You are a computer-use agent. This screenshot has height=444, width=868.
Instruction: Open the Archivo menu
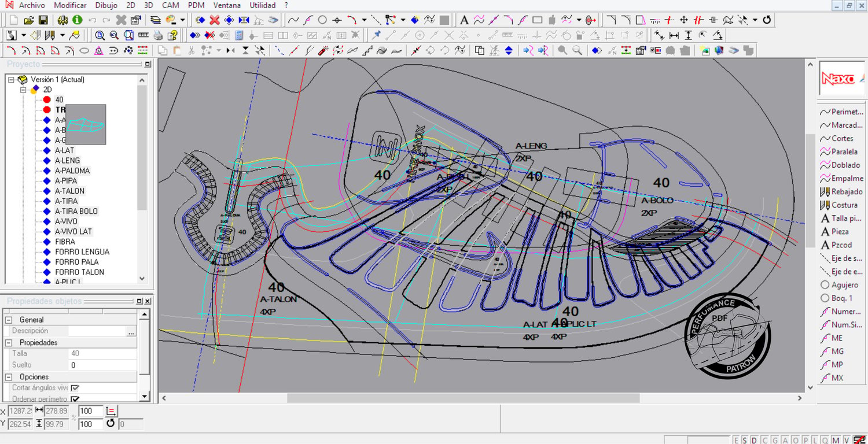pos(32,5)
